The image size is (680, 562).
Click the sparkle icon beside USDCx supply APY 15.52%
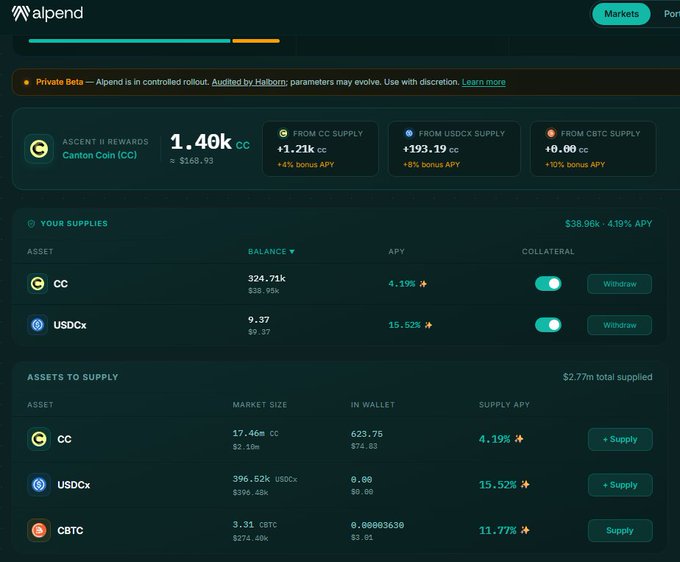[x=525, y=484]
